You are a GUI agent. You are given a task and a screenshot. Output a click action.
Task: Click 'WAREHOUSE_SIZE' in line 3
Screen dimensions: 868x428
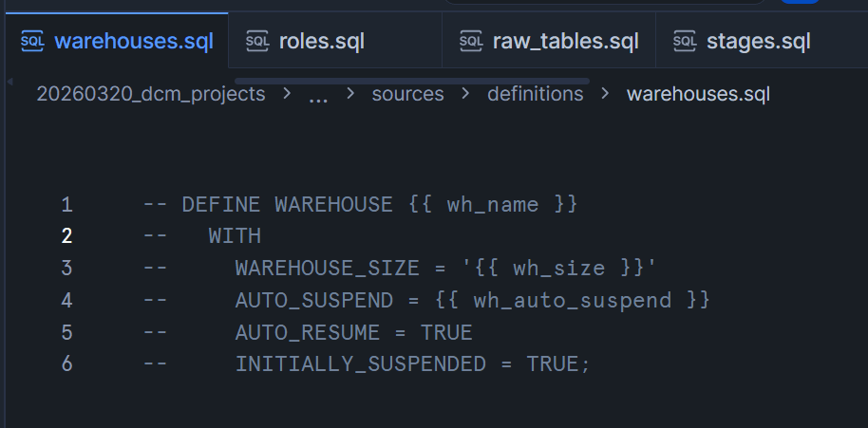pyautogui.click(x=327, y=269)
